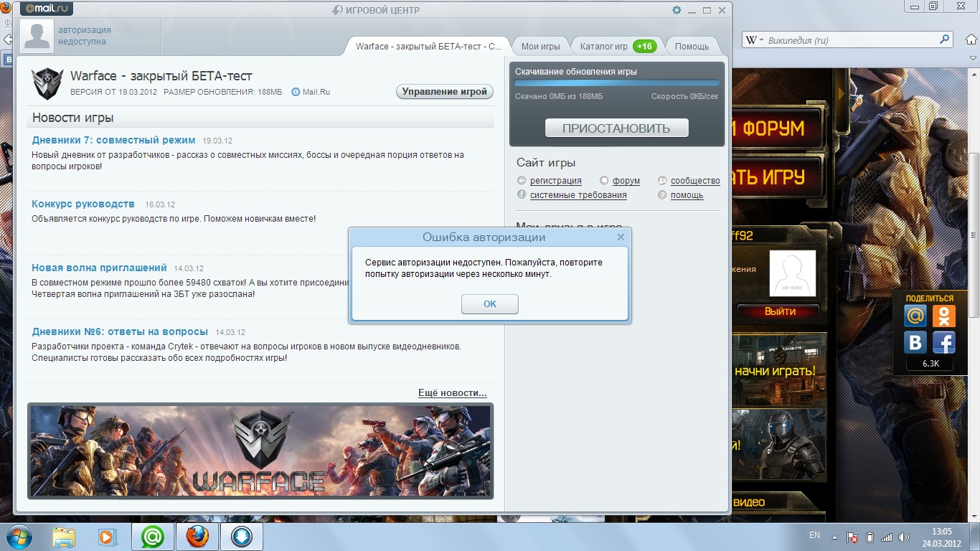Share via Facebook icon
The height and width of the screenshot is (551, 980).
pos(944,342)
